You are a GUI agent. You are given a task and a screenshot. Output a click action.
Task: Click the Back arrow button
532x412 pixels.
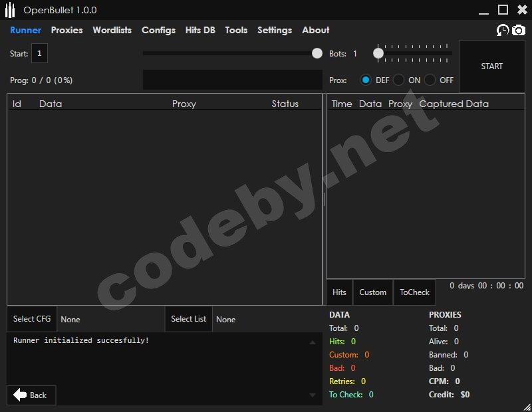point(31,395)
